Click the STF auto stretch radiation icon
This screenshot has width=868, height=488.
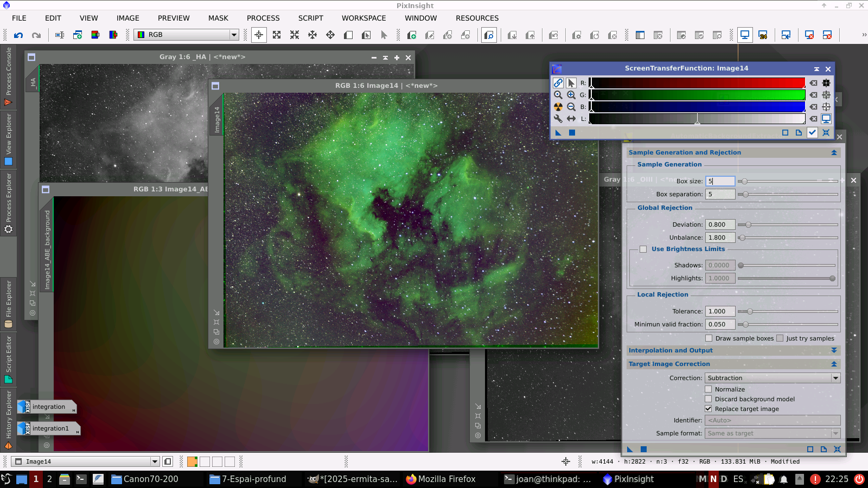click(x=558, y=107)
